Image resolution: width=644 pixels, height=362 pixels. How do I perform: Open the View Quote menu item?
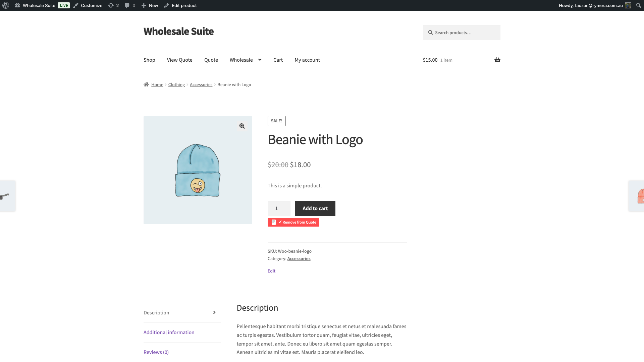click(x=179, y=60)
